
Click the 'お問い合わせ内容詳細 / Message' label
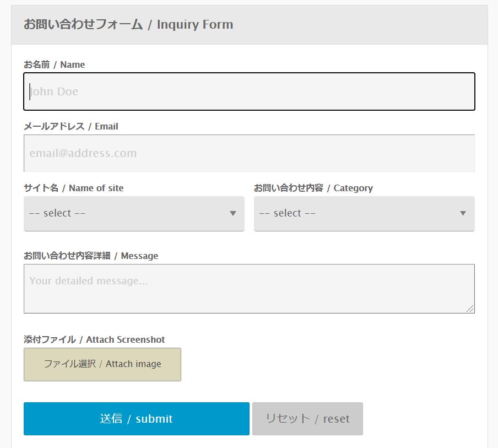91,256
